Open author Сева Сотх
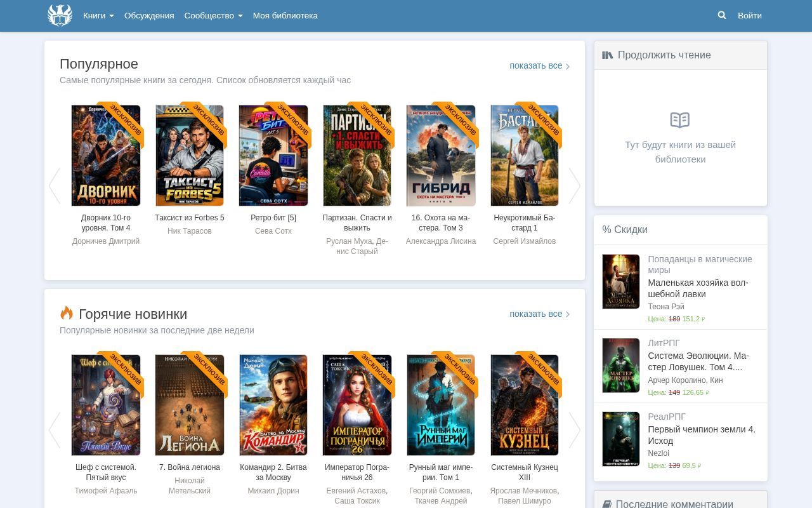 tap(273, 231)
